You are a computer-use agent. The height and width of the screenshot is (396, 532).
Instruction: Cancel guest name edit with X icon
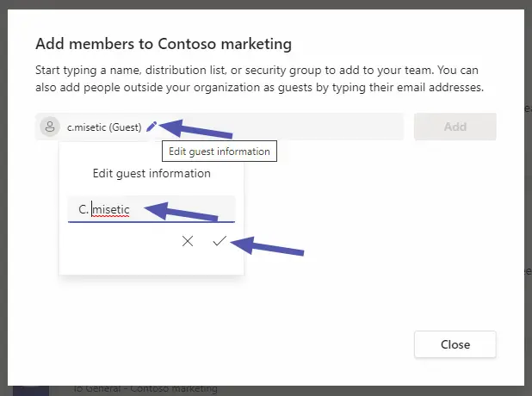(188, 241)
